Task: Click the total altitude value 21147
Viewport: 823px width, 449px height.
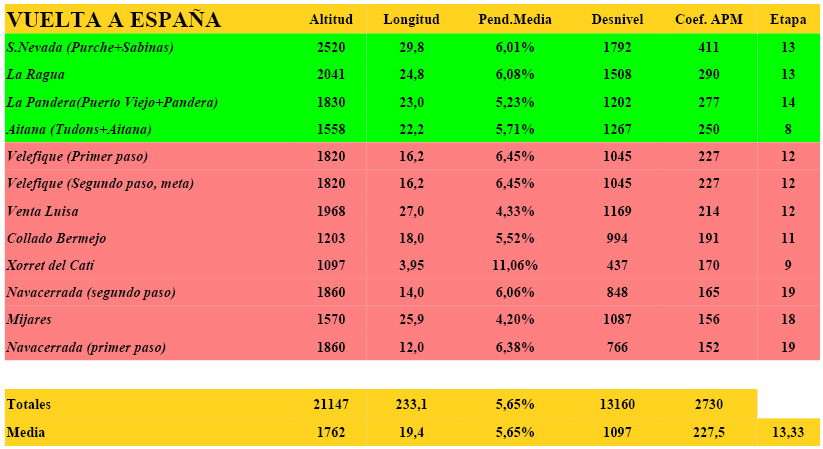Action: (x=330, y=404)
